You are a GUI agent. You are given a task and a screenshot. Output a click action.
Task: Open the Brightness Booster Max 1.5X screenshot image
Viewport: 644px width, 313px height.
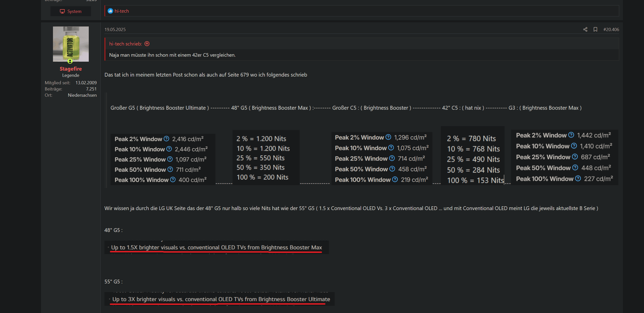point(217,247)
